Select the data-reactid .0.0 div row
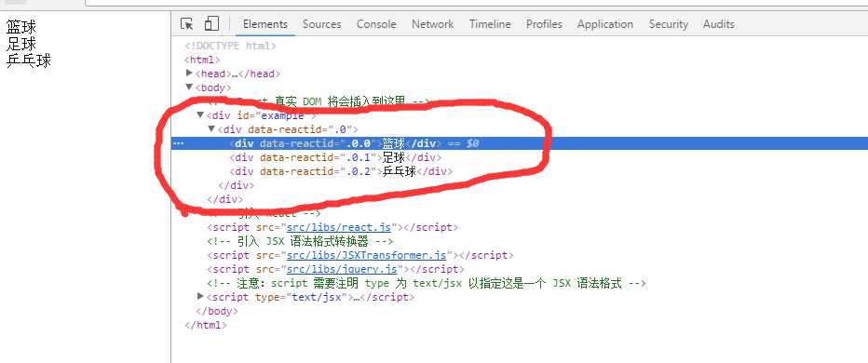This screenshot has width=868, height=363. (x=520, y=143)
